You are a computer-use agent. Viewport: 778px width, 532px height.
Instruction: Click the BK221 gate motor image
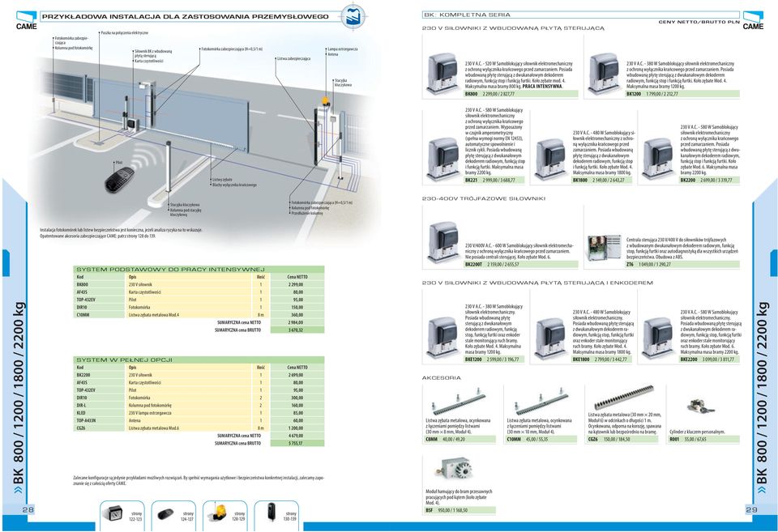443,158
